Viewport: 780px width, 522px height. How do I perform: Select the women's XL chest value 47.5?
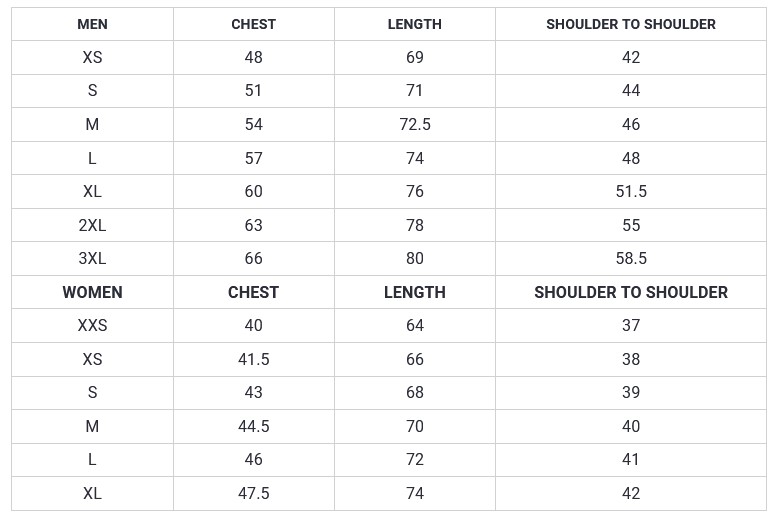point(254,494)
